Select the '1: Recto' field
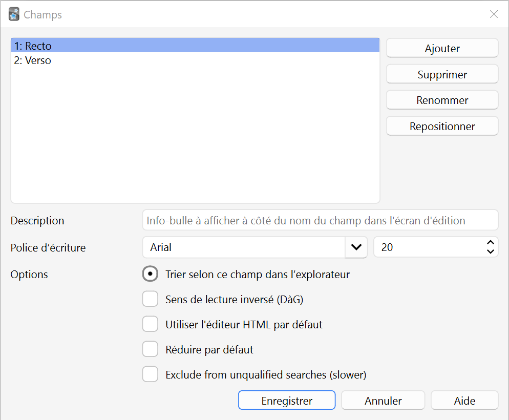Viewport: 509px width, 420px height. (195, 46)
